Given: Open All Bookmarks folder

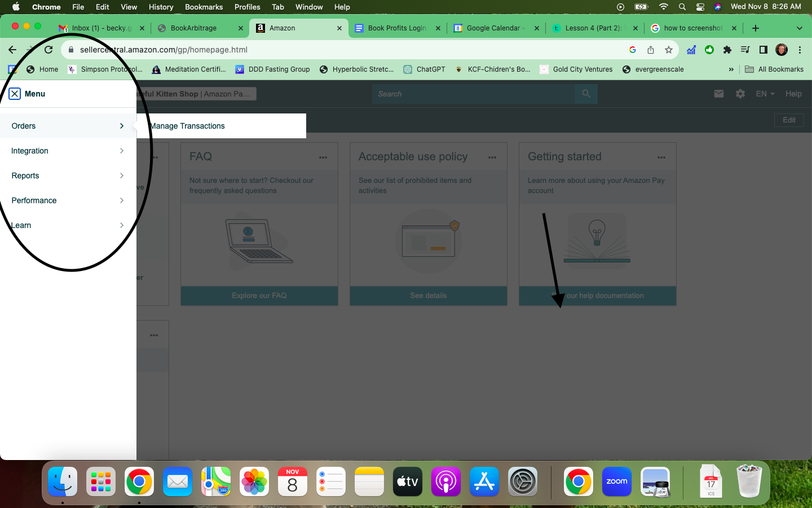Looking at the screenshot, I should [774, 69].
